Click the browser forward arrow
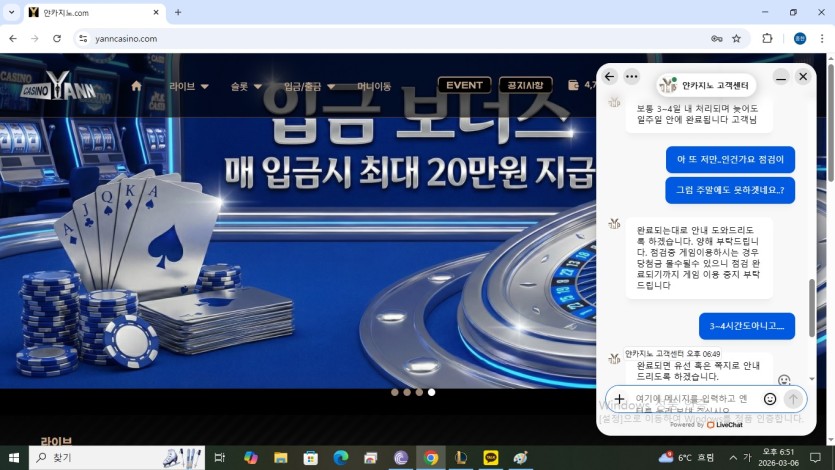 click(x=35, y=38)
